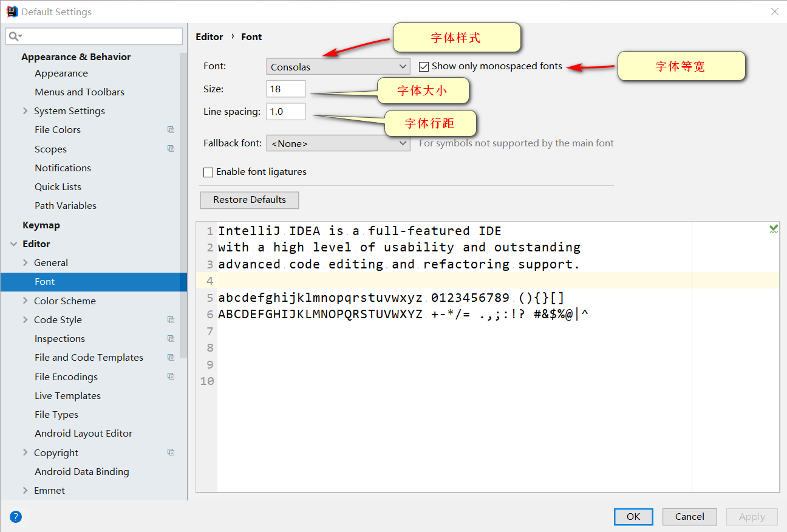Click the help question mark icon
The width and height of the screenshot is (787, 532).
pos(16,517)
